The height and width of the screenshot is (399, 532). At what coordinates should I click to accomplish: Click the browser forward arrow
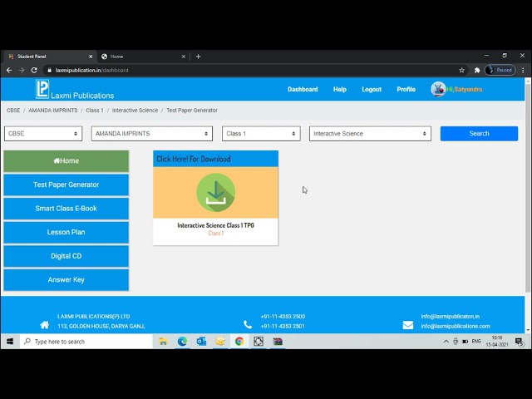pos(22,70)
